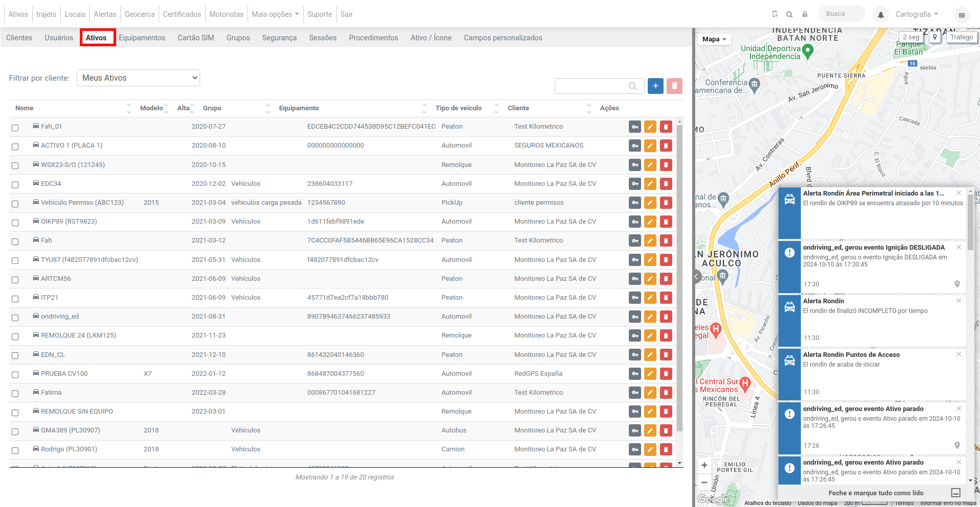Open the apps grid icon in header
980x507 pixels.
962,15
